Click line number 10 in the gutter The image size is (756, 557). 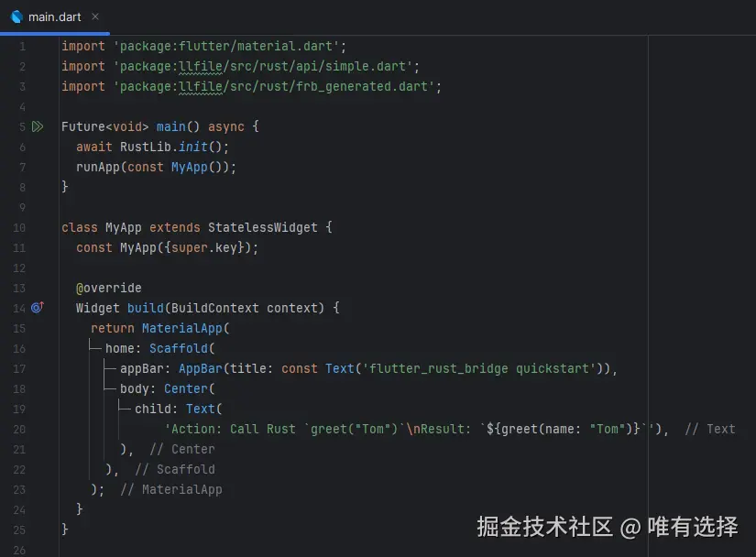tap(19, 228)
